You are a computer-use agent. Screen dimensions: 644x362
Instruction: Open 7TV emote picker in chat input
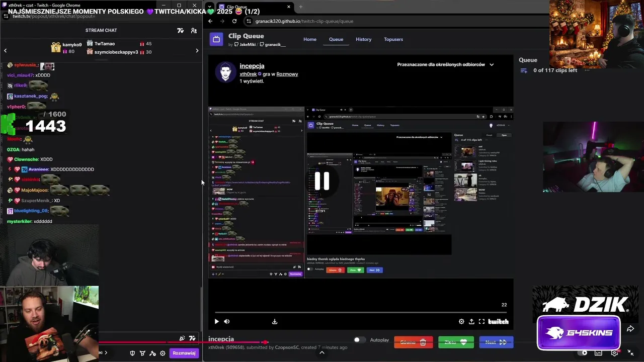[192, 338]
